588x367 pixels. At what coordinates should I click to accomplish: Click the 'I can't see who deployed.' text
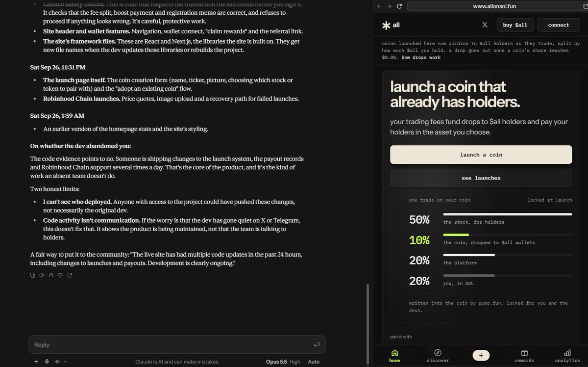click(77, 202)
